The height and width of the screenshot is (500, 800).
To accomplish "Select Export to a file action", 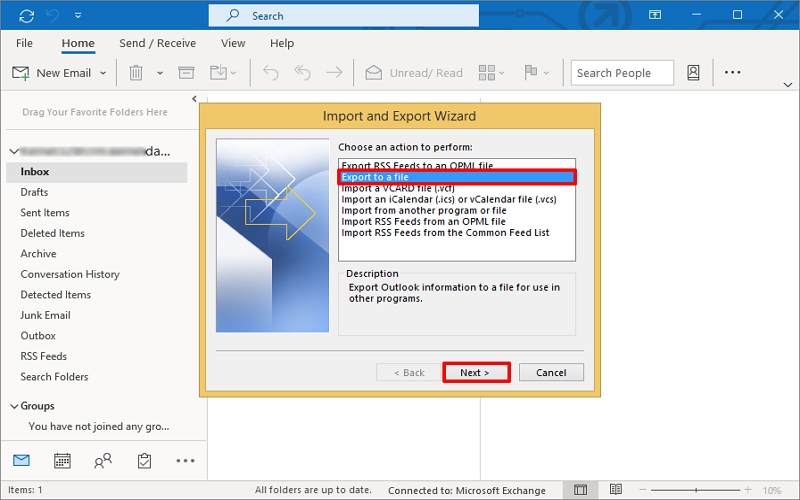I will [457, 177].
